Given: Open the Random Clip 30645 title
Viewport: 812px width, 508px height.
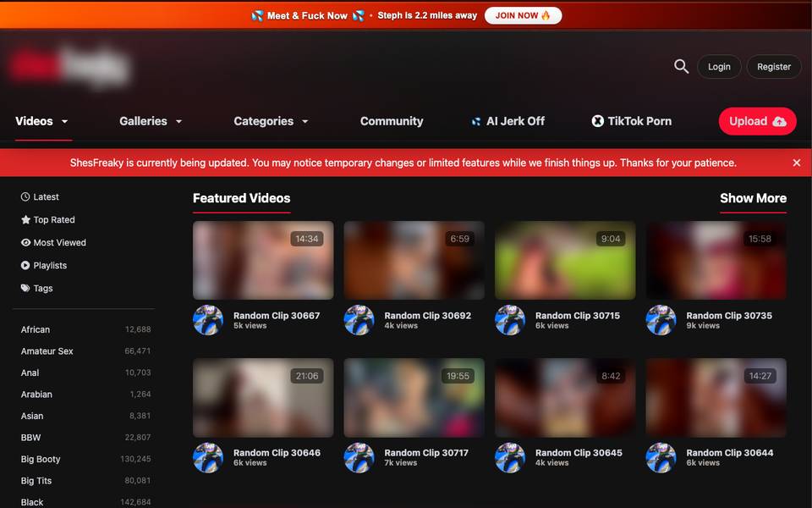Looking at the screenshot, I should pyautogui.click(x=579, y=452).
